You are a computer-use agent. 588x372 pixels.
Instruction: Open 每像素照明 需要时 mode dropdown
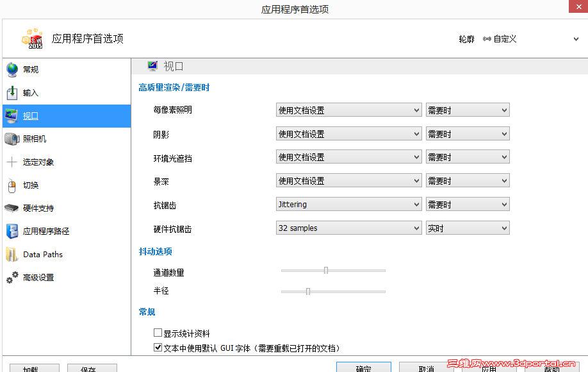(468, 110)
